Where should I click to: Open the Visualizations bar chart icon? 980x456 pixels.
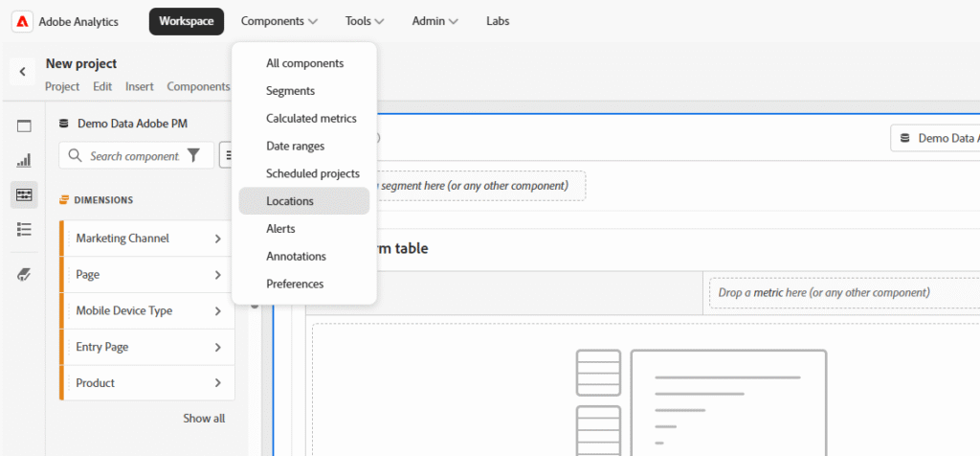tap(24, 161)
